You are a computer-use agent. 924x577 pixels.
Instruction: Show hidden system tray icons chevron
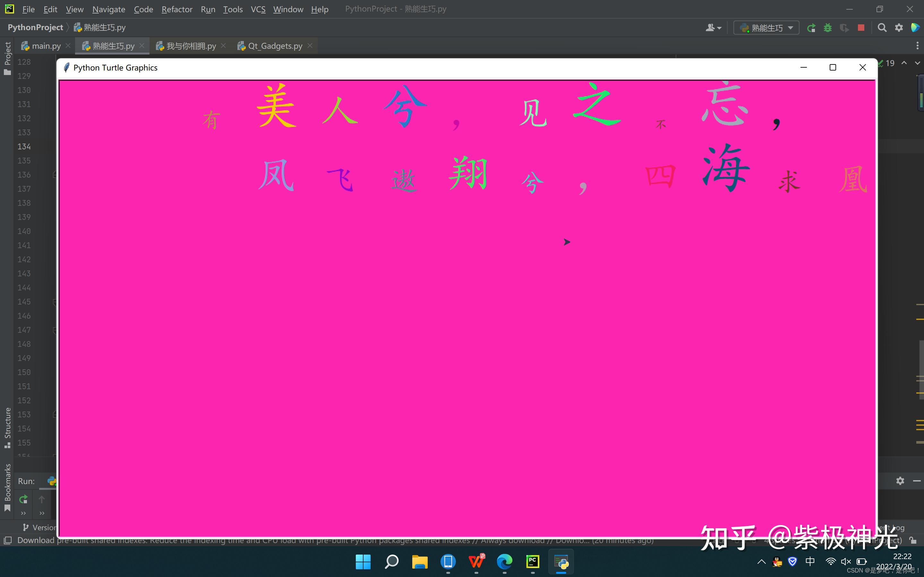(x=761, y=562)
